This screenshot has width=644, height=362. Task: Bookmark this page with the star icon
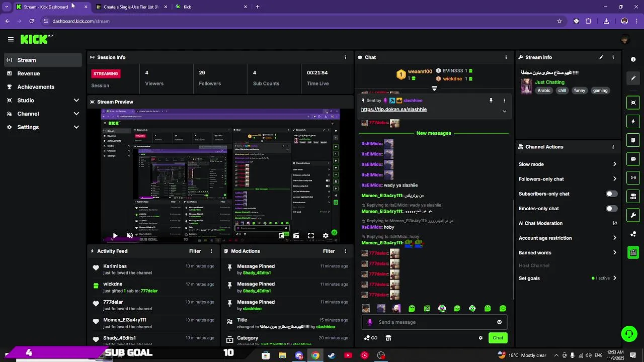pos(559,21)
